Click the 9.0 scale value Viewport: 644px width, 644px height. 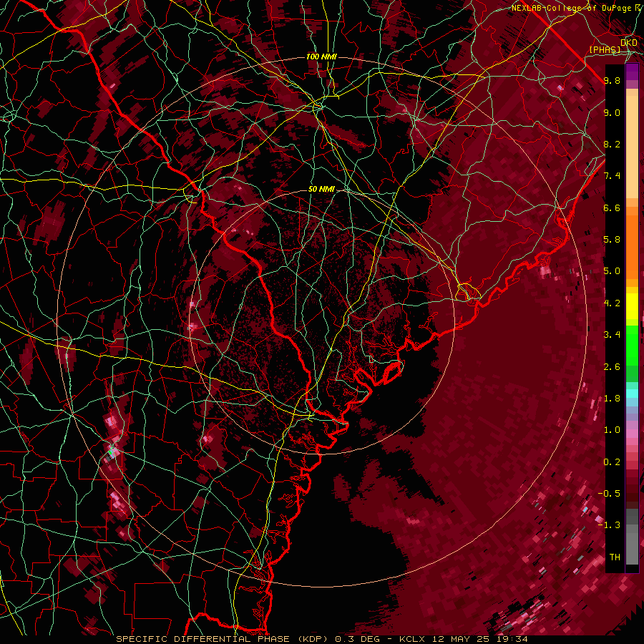tap(612, 112)
